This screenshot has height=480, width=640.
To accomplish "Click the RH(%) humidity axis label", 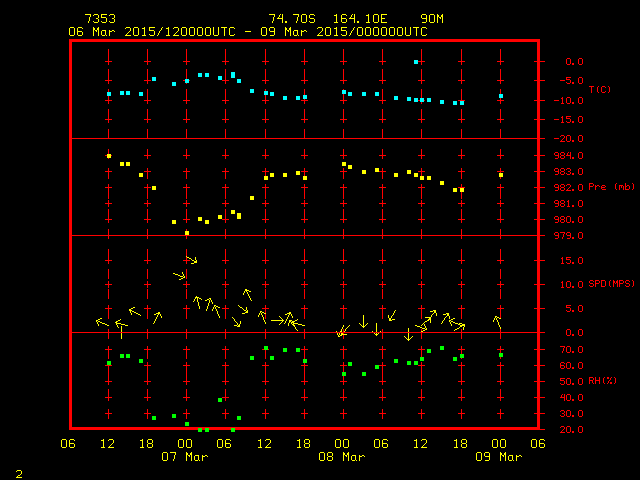I will click(602, 381).
